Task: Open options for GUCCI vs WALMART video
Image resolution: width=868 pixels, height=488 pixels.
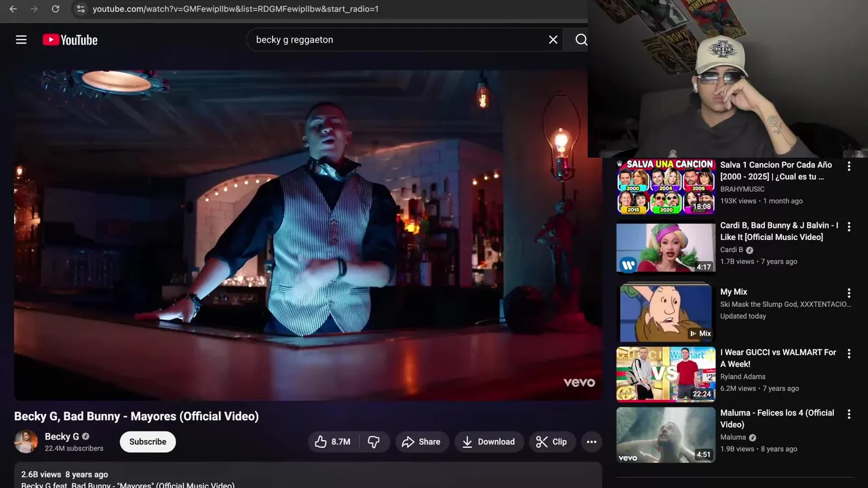Action: click(848, 354)
